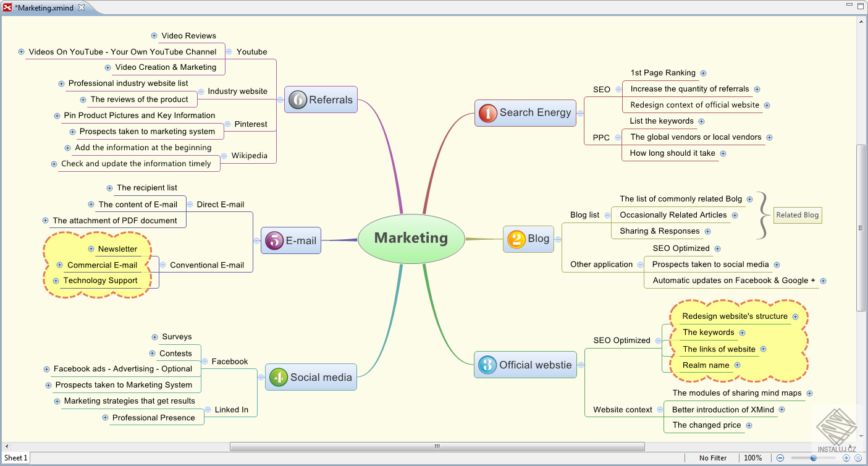Expand the Newsletter topic
This screenshot has height=466, width=868.
tap(91, 248)
